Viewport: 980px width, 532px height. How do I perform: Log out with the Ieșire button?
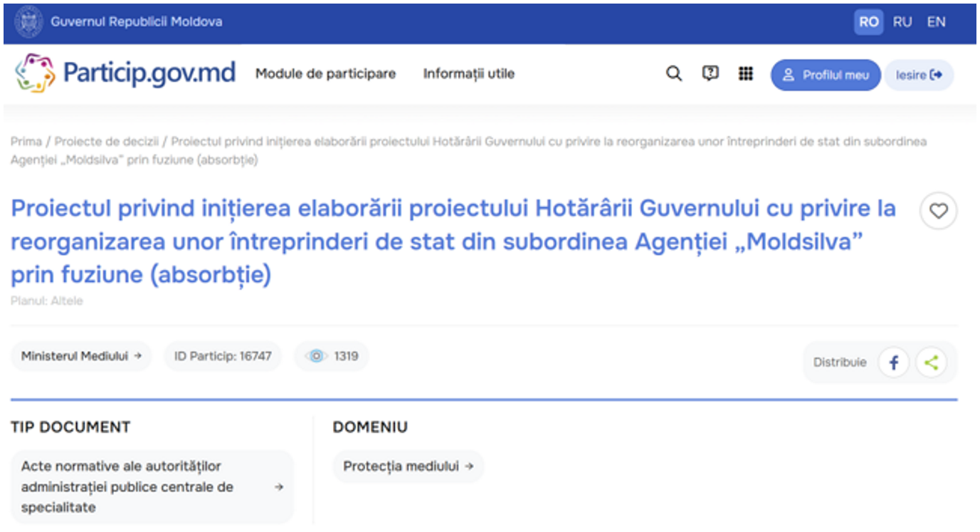(x=919, y=75)
